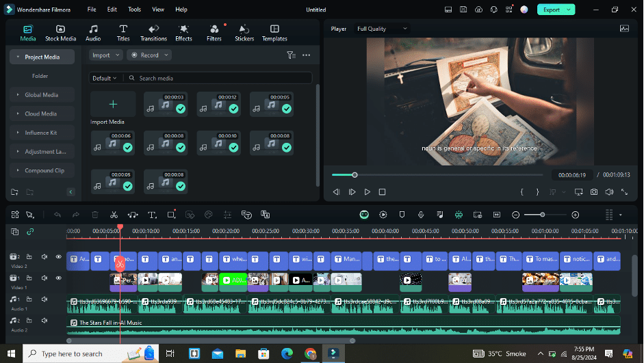Click the Mark In curly bracket
This screenshot has height=363, width=644.
[x=522, y=192]
